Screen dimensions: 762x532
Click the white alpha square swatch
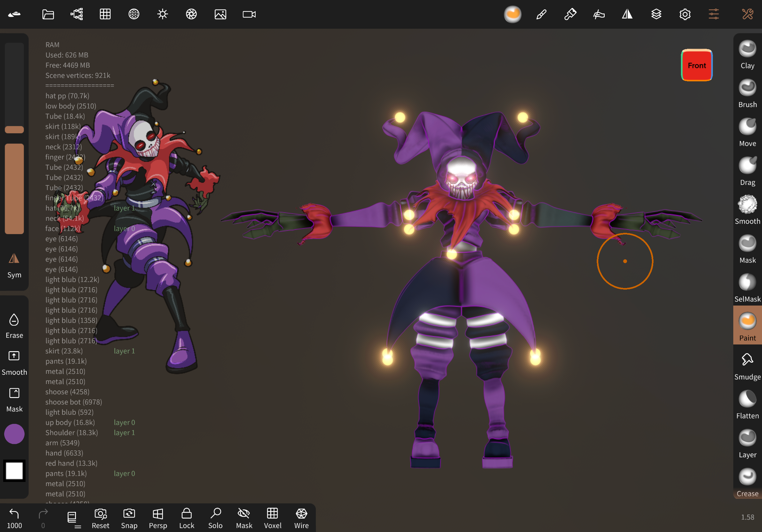(x=14, y=470)
